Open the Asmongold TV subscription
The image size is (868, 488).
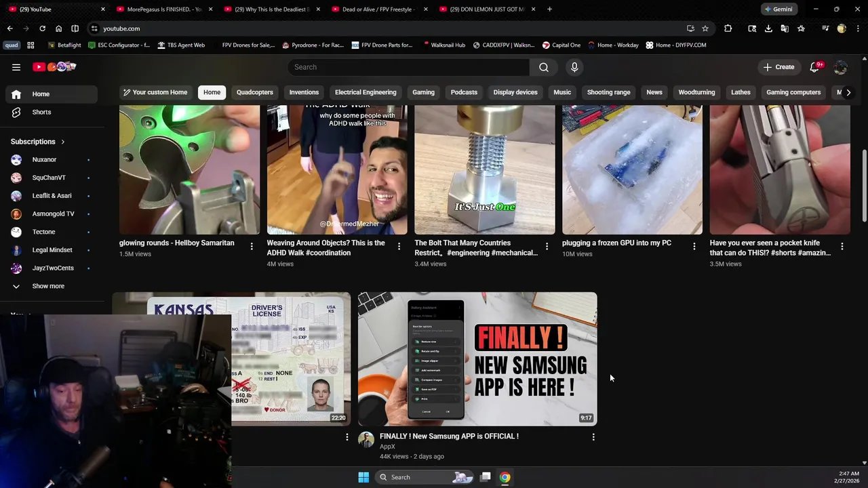point(52,213)
